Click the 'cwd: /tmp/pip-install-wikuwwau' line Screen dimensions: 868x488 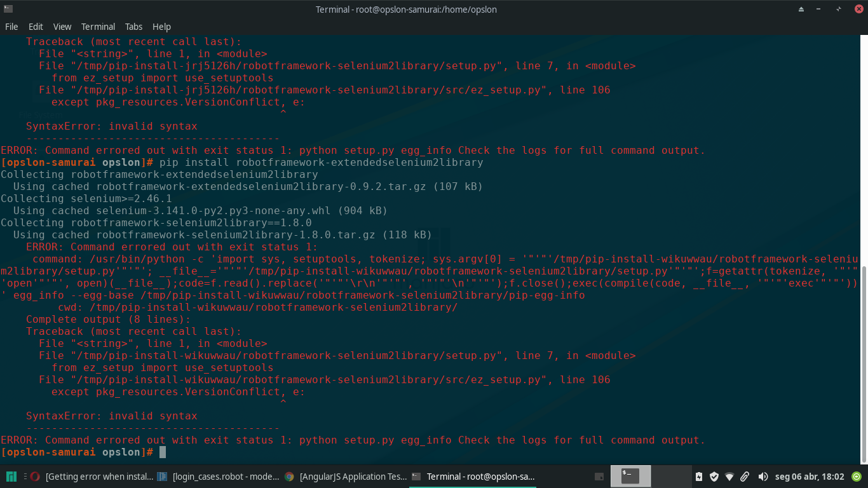tap(258, 307)
